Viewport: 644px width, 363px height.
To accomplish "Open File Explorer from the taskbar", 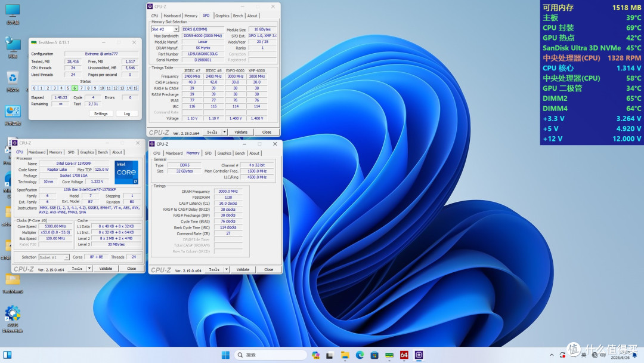I will pos(345,355).
